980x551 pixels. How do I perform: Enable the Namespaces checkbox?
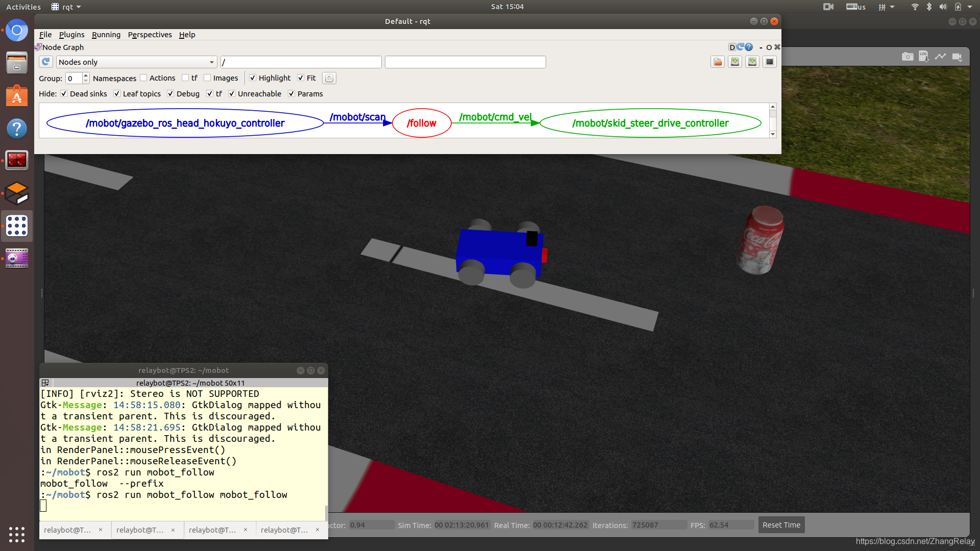pos(143,78)
